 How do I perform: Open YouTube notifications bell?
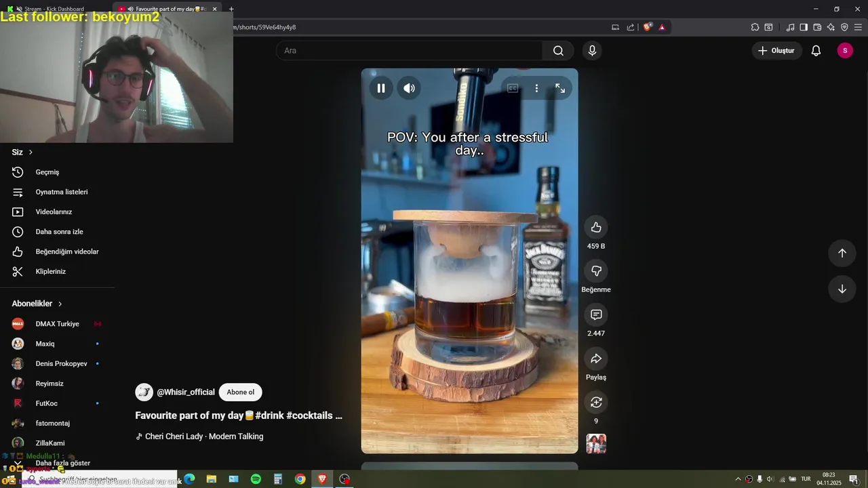point(816,51)
